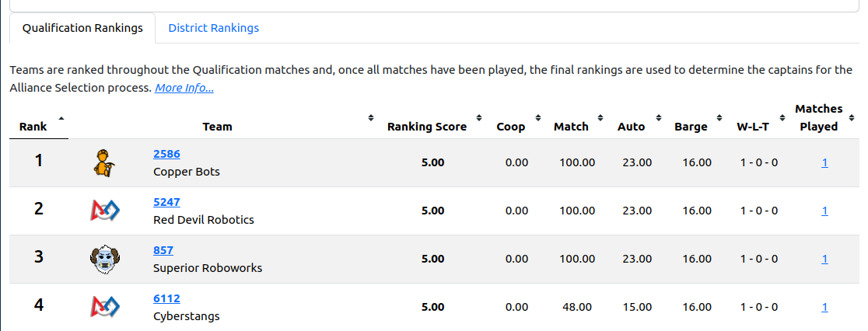Open team 6112 team number link

(x=166, y=298)
